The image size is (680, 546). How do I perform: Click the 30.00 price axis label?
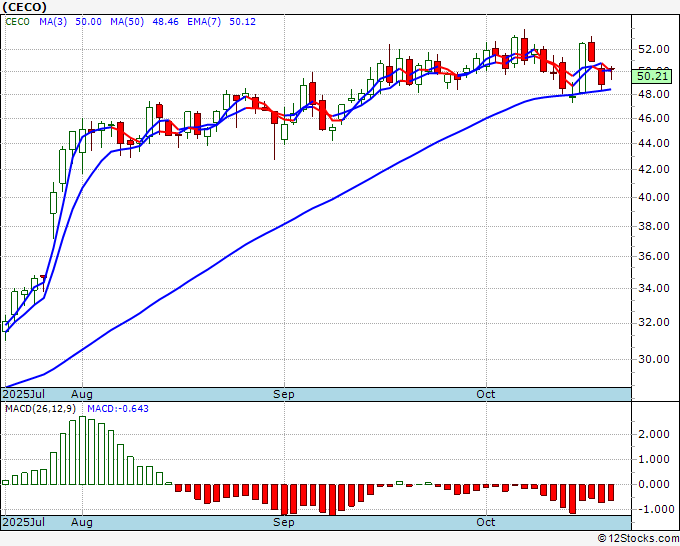[654, 359]
